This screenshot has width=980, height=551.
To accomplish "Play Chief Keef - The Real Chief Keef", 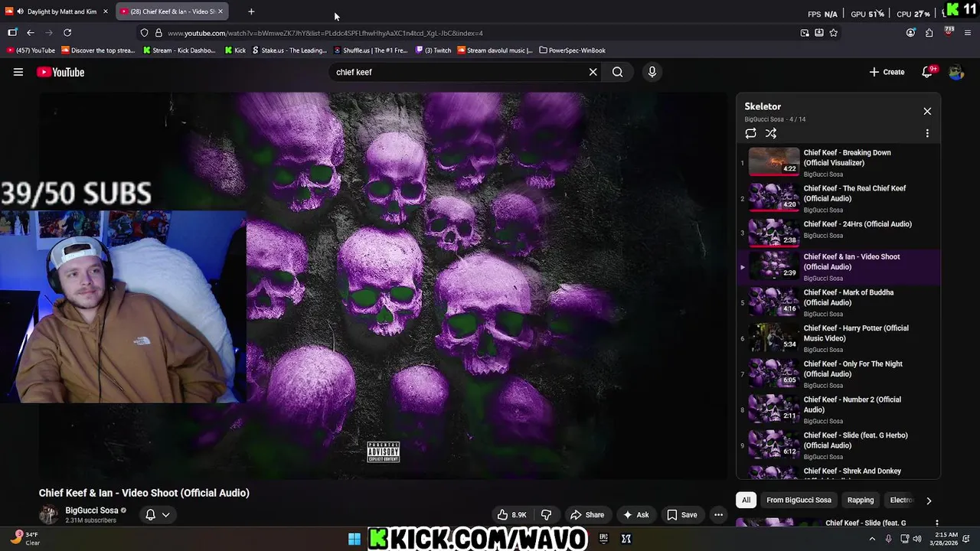I will (838, 198).
